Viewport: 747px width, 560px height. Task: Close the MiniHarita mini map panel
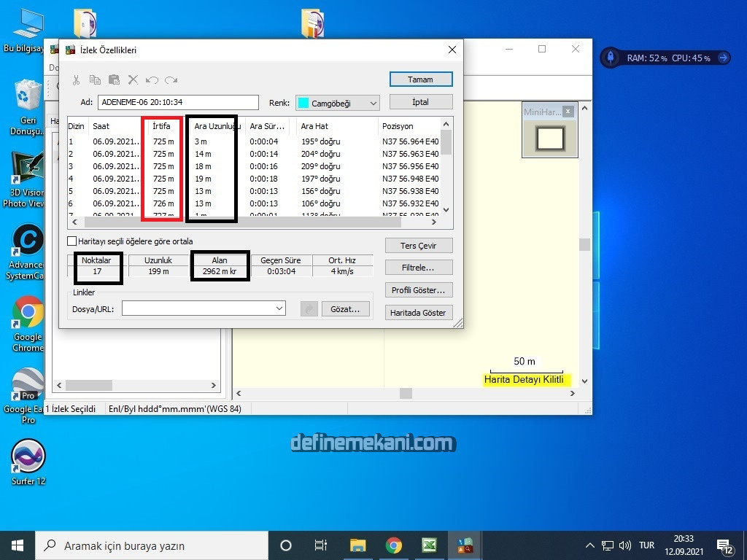point(568,112)
